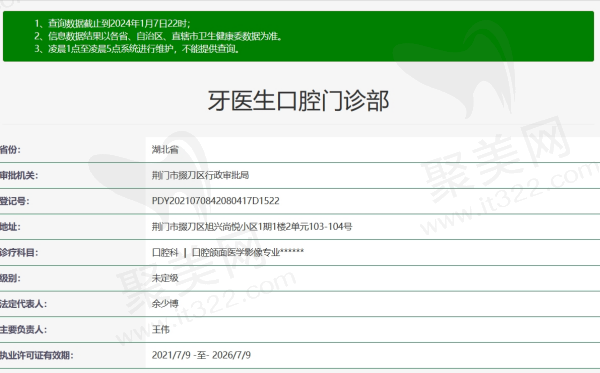Click the 主要负责人 label
600x373 pixels.
[x=24, y=329]
